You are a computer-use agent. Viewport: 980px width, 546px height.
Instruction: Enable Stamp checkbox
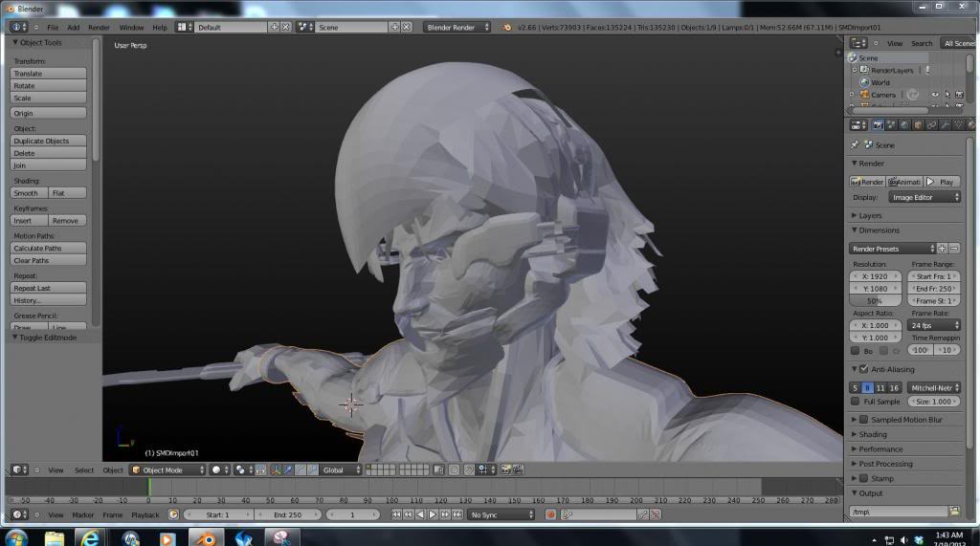click(864, 478)
